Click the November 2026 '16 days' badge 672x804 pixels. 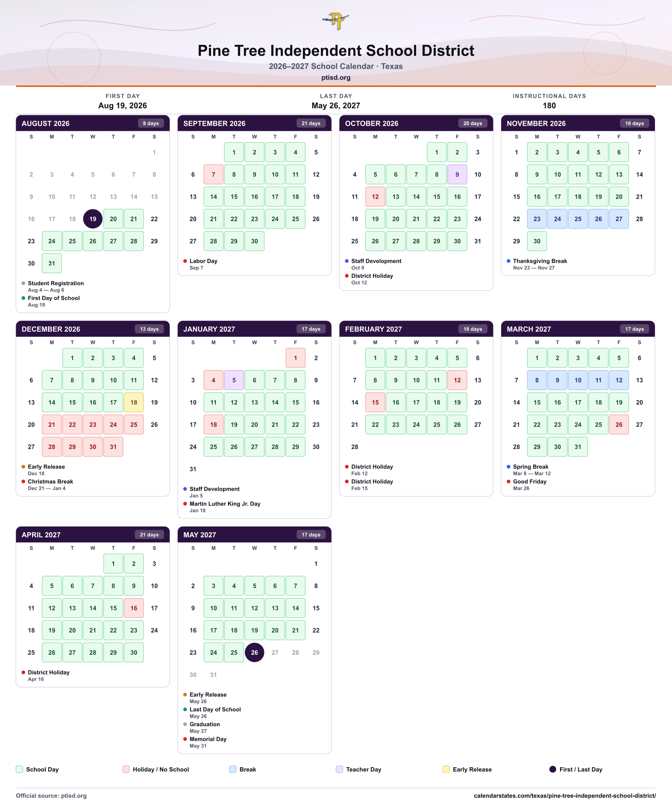coord(634,123)
